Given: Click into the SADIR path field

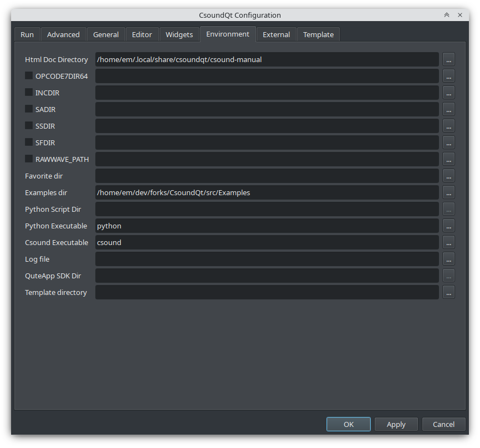Looking at the screenshot, I should pyautogui.click(x=267, y=109).
